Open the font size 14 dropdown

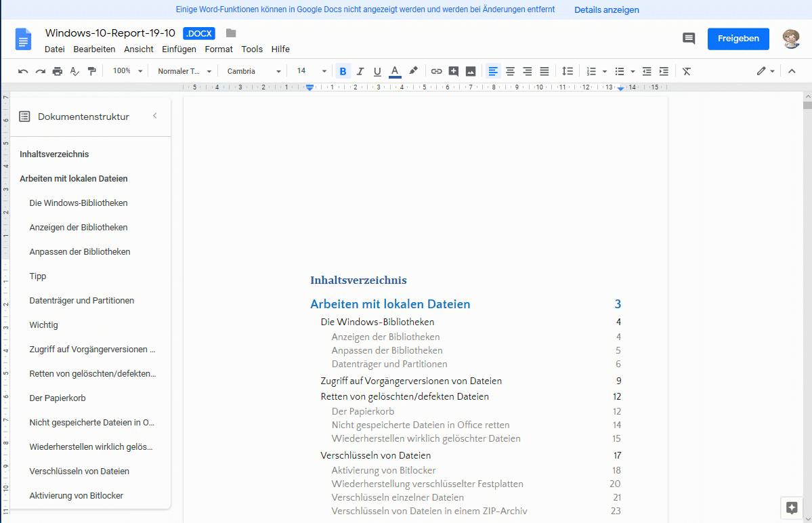tap(312, 71)
